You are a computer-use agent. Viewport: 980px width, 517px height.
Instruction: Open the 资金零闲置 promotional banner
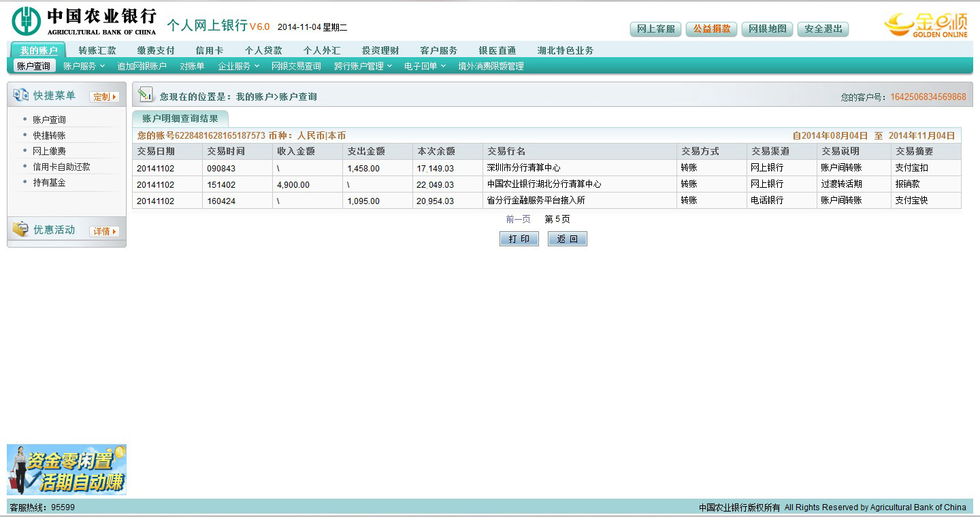coord(67,469)
